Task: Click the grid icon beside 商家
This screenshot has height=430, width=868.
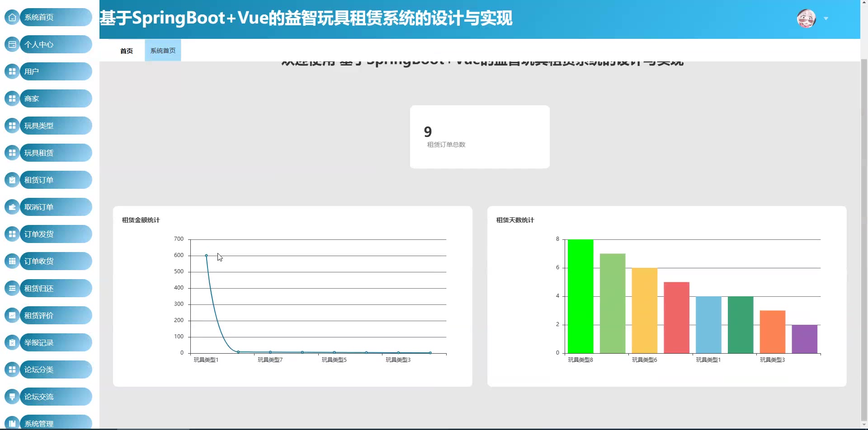Action: point(12,98)
